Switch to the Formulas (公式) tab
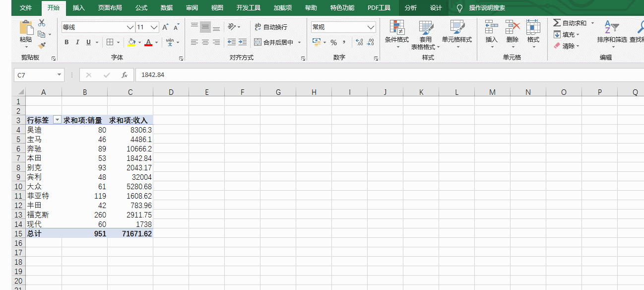 [x=141, y=8]
